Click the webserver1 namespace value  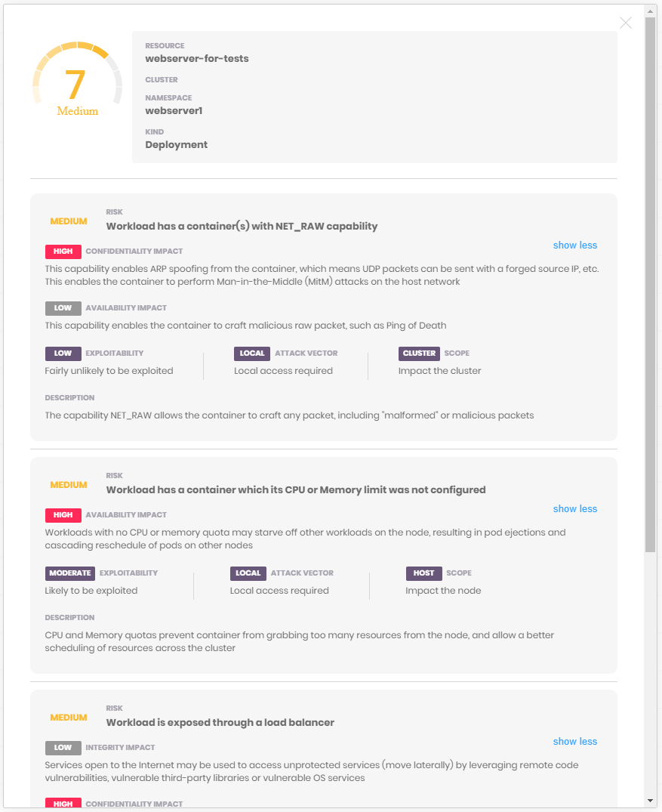[174, 111]
